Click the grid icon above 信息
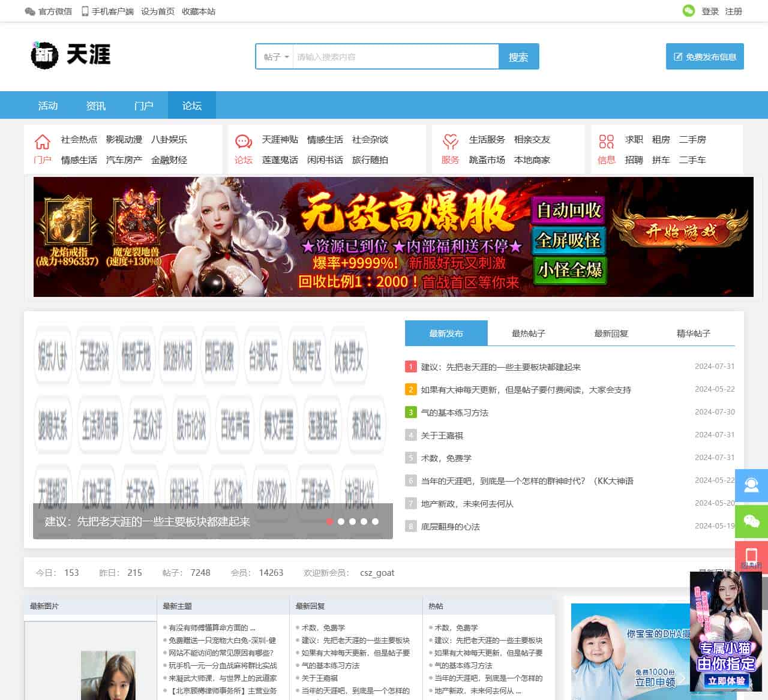The width and height of the screenshot is (768, 700). [607, 142]
